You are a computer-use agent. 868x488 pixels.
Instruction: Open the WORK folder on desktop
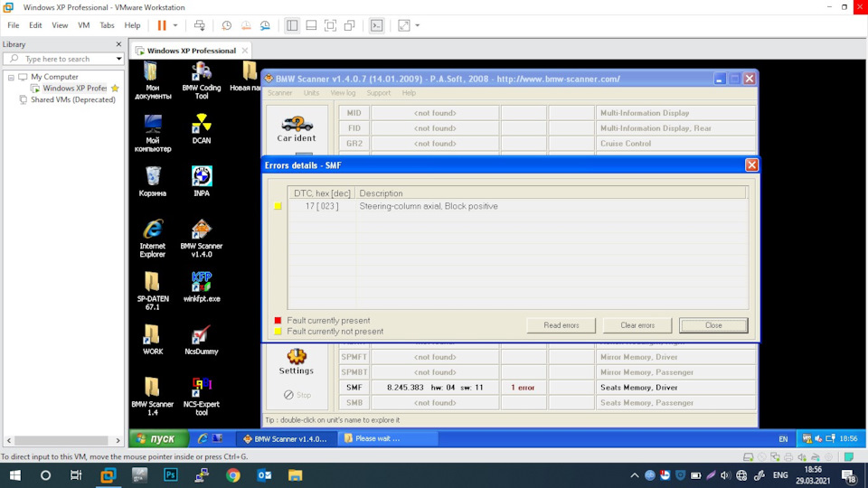152,340
